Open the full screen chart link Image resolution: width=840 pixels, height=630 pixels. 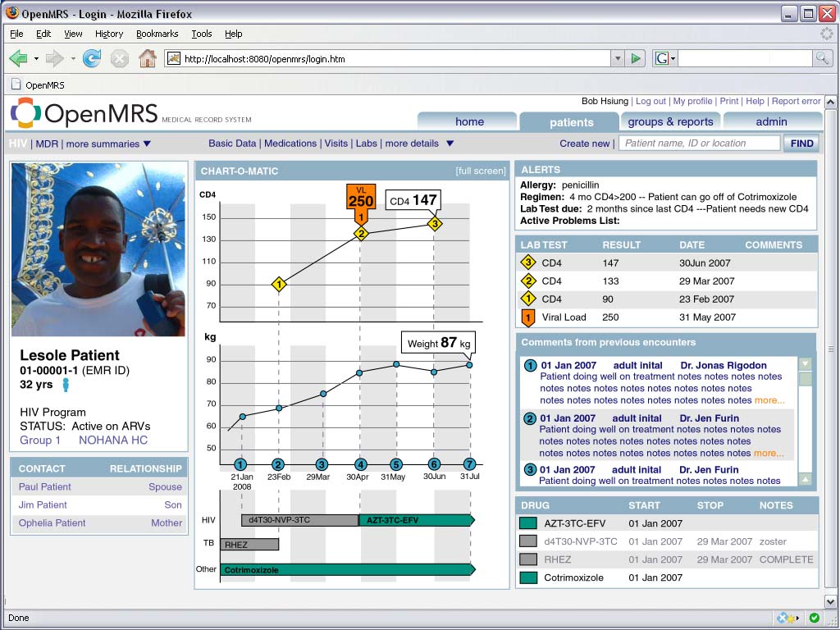point(481,171)
